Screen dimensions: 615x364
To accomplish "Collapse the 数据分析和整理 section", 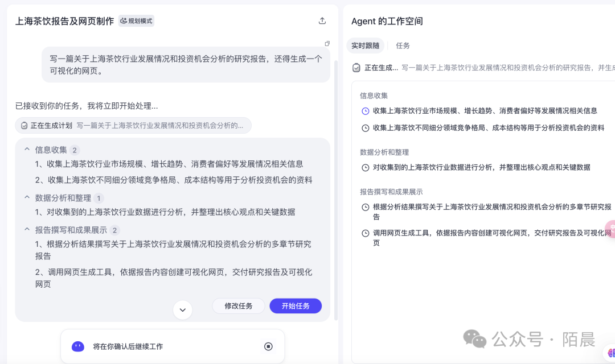I will pyautogui.click(x=27, y=197).
